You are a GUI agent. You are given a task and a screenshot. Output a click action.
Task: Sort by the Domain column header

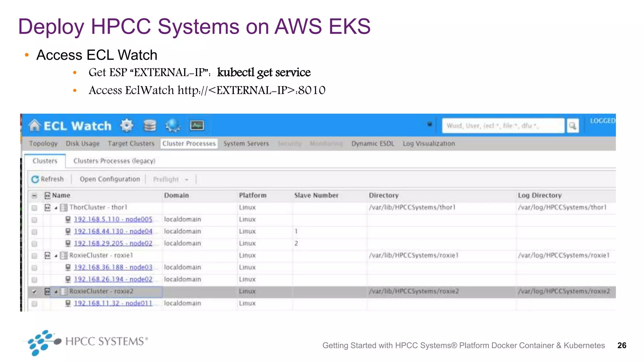pos(176,195)
